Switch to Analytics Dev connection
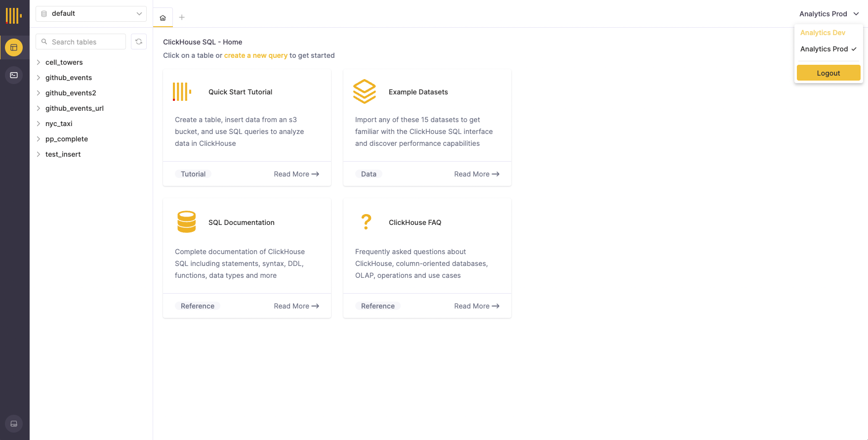Screen dimensions: 868x440 (x=823, y=33)
